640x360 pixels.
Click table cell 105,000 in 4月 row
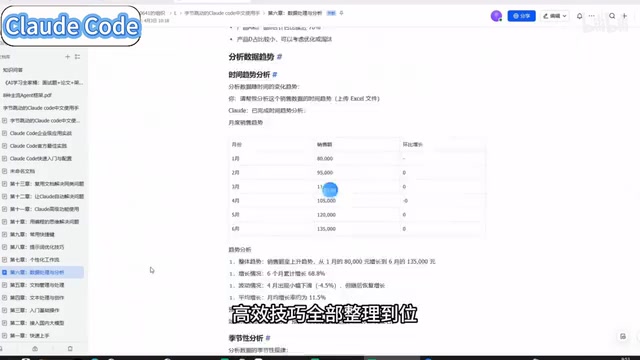pos(327,201)
